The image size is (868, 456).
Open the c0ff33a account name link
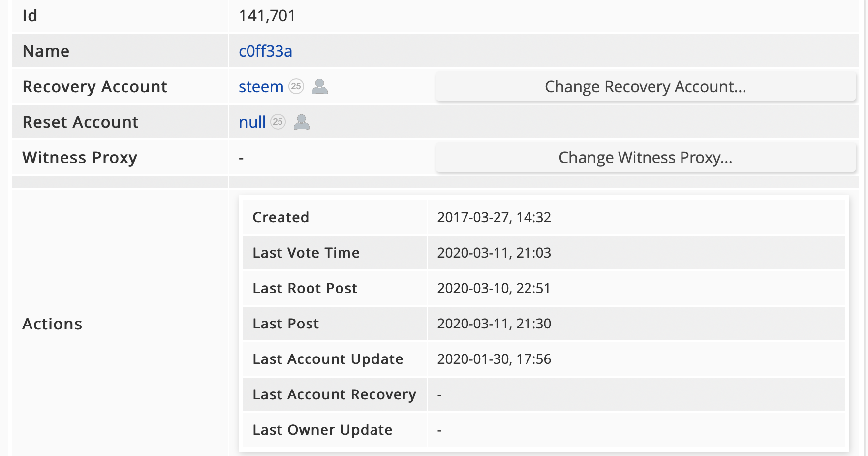[265, 51]
